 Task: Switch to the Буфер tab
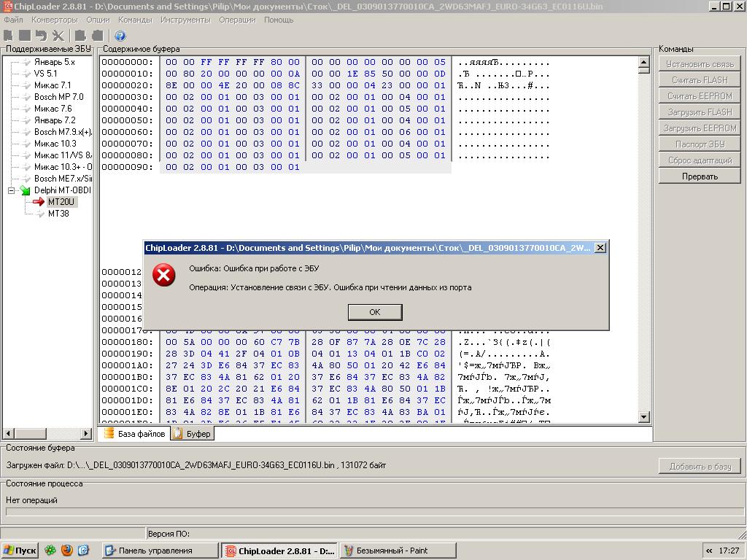point(193,434)
